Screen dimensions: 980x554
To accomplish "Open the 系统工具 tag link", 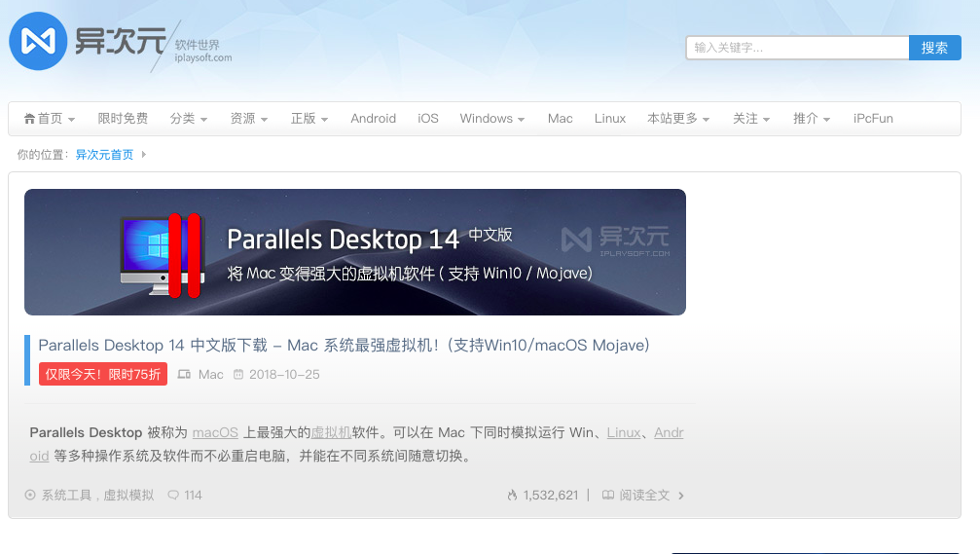I will [66, 496].
